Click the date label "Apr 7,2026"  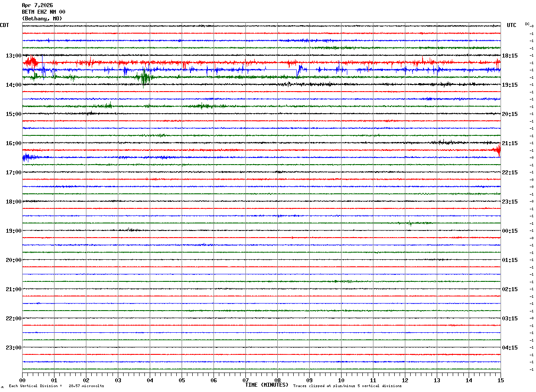click(37, 5)
